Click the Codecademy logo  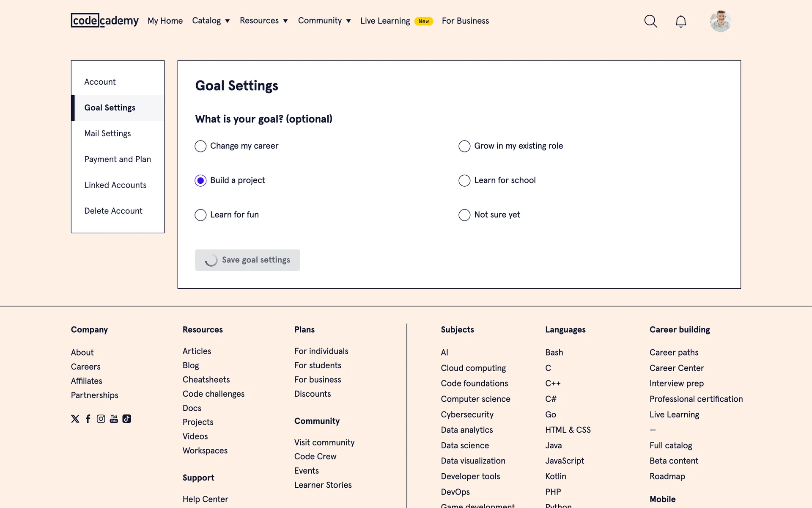104,20
